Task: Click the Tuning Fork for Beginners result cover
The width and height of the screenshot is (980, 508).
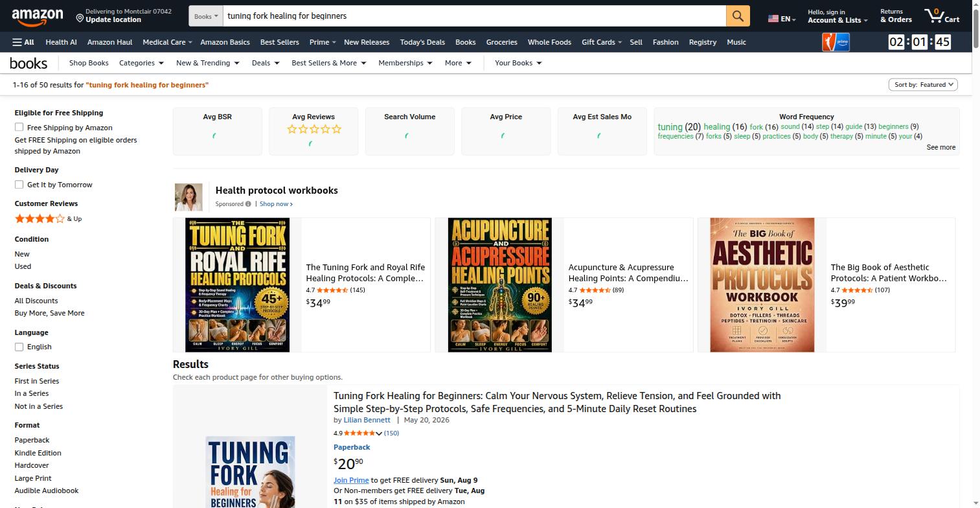Action: (250, 472)
